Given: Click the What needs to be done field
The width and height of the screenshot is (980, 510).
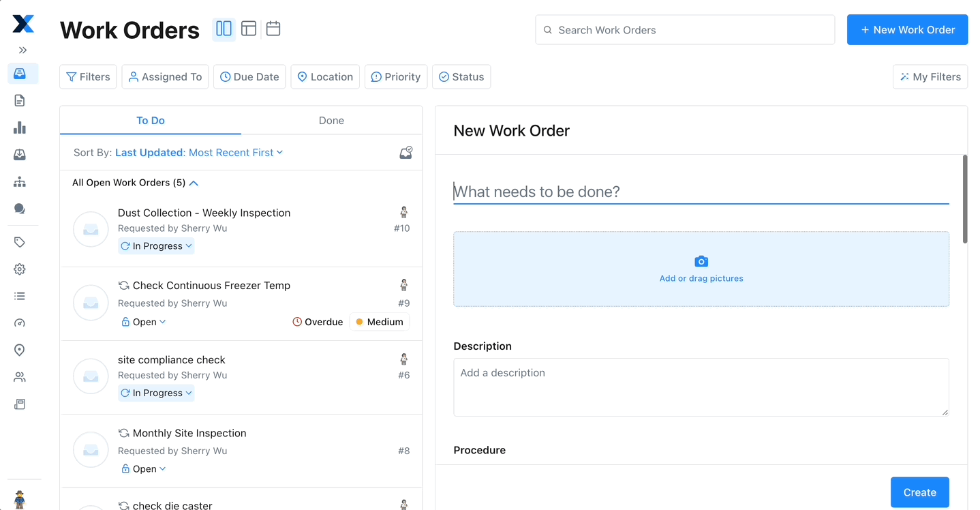Looking at the screenshot, I should 701,192.
